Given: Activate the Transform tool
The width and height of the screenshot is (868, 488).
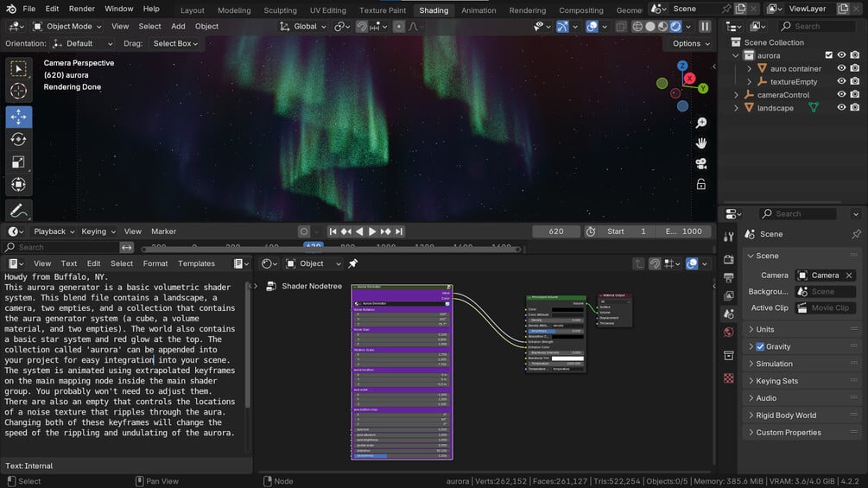Looking at the screenshot, I should pyautogui.click(x=18, y=184).
